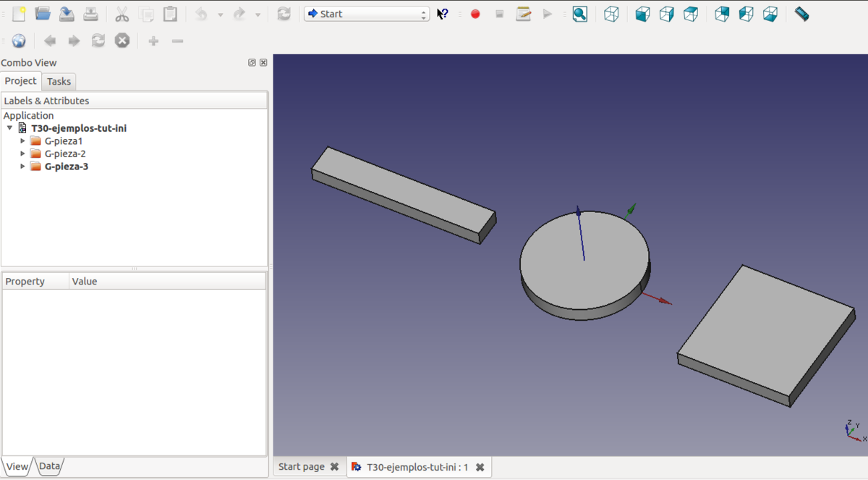Screen dimensions: 868x480
Task: Open a file with the folder icon
Action: pos(43,14)
